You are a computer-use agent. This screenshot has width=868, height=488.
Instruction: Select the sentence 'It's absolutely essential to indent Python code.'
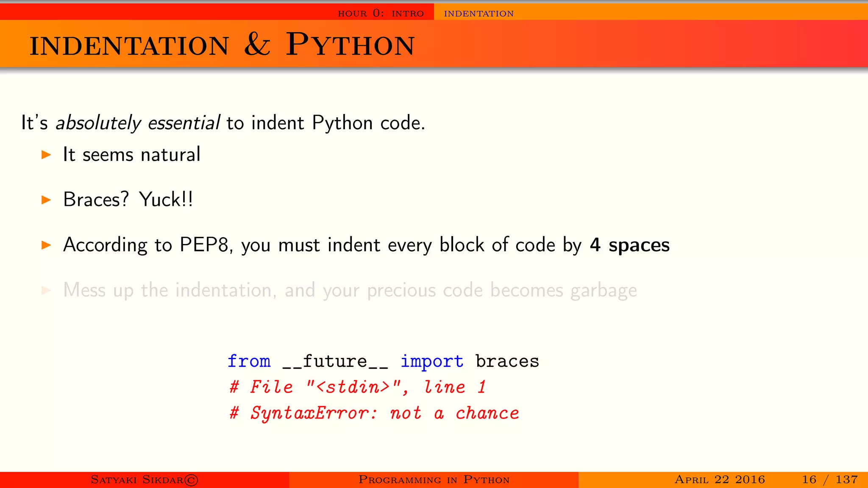223,123
